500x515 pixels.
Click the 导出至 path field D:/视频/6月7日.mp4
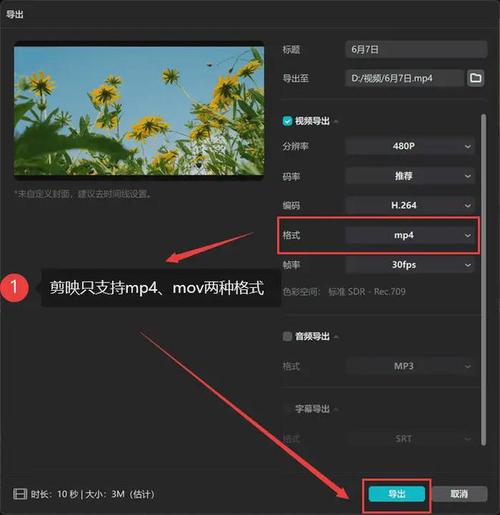404,78
